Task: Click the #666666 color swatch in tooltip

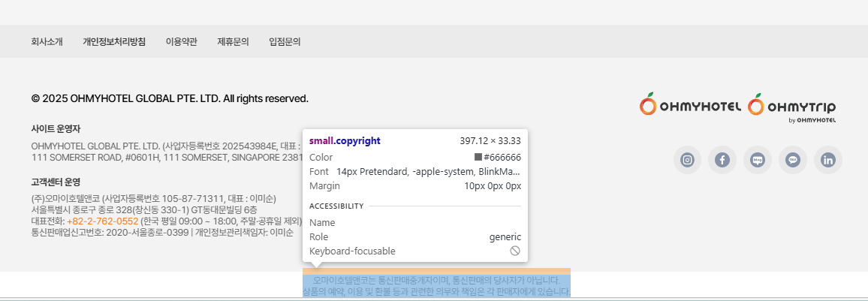Action: click(478, 158)
